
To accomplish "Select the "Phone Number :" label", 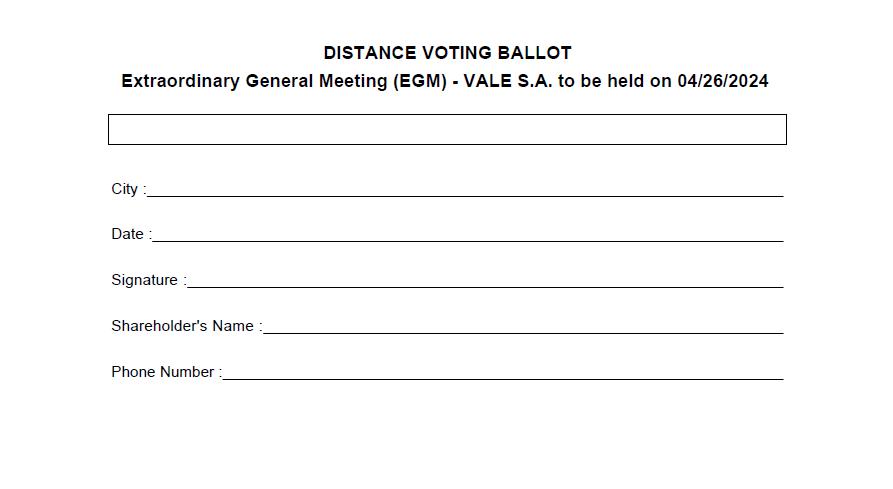I will 166,372.
